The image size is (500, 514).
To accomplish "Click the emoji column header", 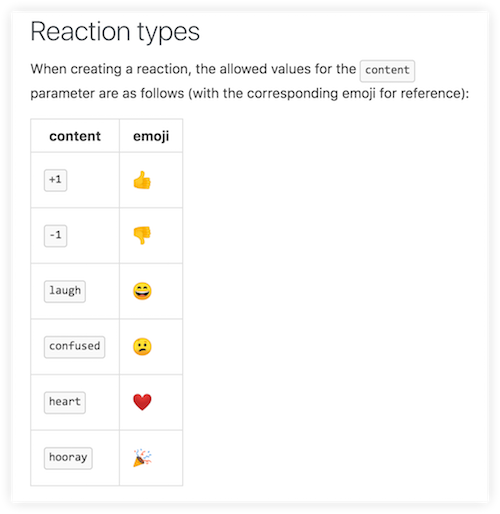I will 151,136.
